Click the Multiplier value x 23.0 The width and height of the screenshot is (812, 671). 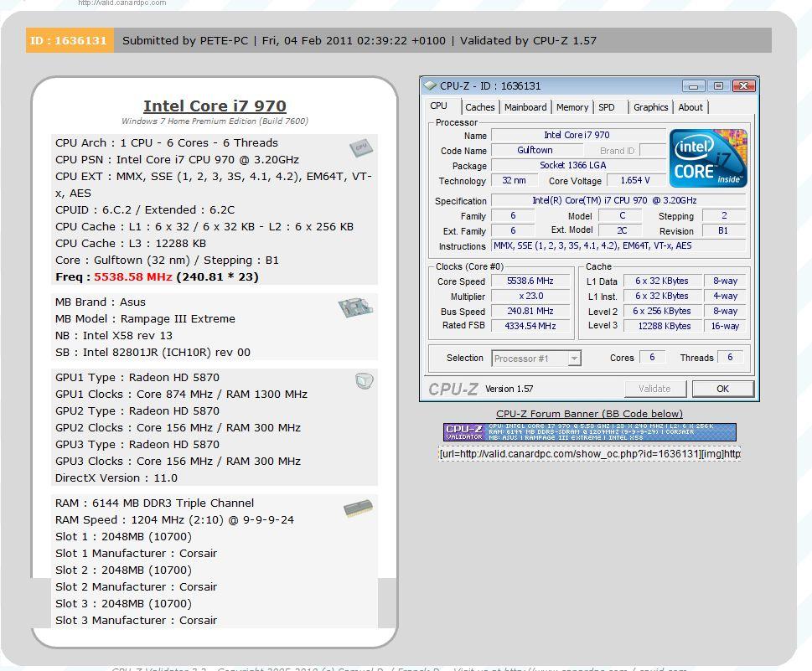point(530,297)
